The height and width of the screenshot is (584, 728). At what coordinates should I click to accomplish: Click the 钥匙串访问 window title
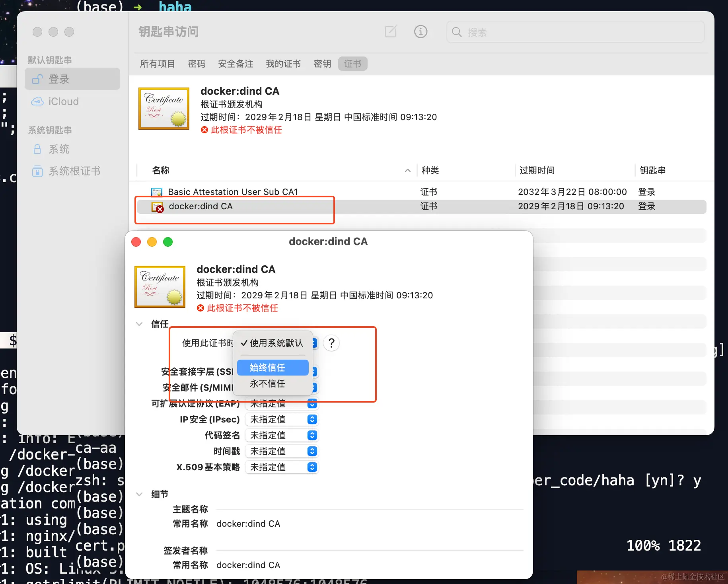(169, 32)
